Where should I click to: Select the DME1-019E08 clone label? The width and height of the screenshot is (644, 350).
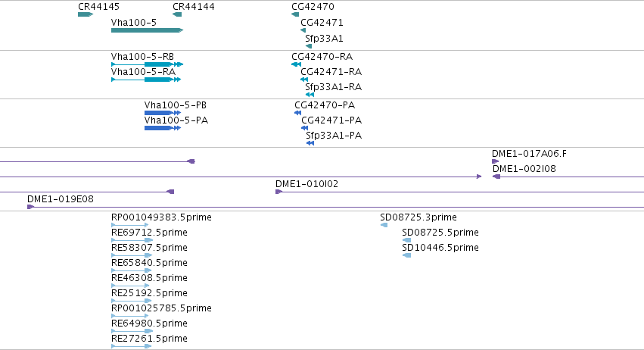61,199
